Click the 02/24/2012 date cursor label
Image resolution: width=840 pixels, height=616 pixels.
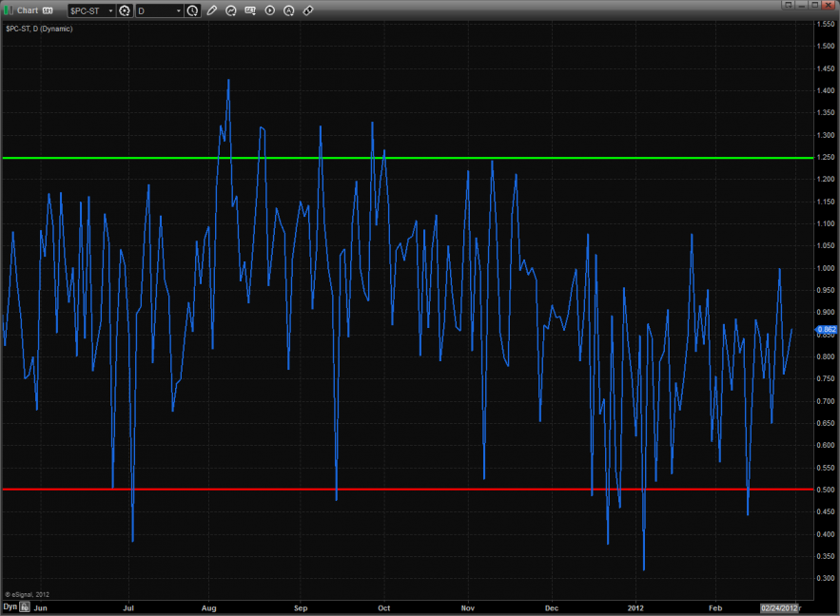[777, 606]
